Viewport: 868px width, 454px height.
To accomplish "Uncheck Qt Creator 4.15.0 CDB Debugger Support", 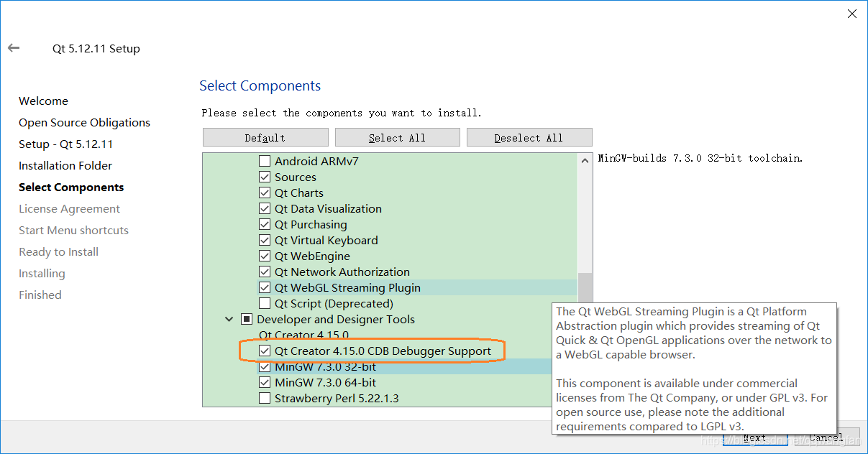I will click(264, 351).
